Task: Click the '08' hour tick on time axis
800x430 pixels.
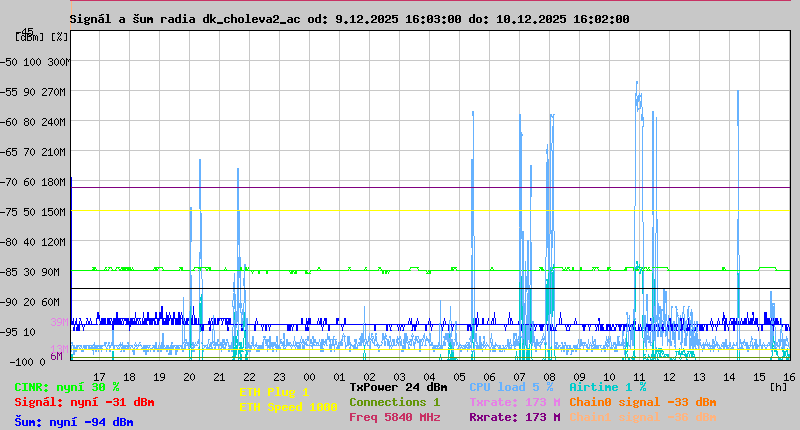Action: (x=549, y=377)
